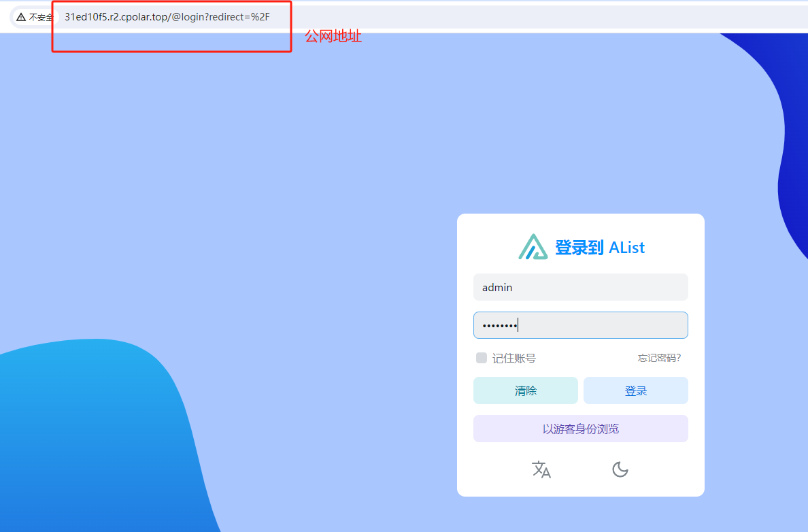Click the cpolar.top URL in the address bar
Image resolution: width=808 pixels, height=532 pixels.
167,17
